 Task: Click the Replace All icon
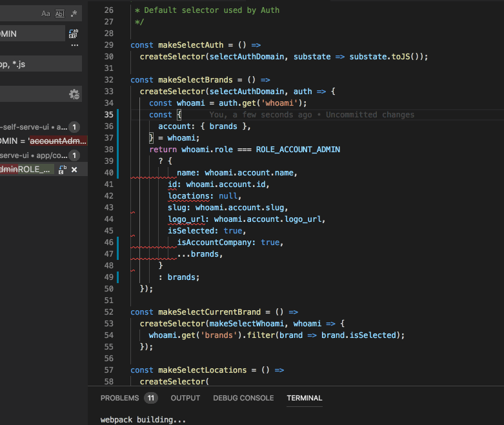[74, 34]
